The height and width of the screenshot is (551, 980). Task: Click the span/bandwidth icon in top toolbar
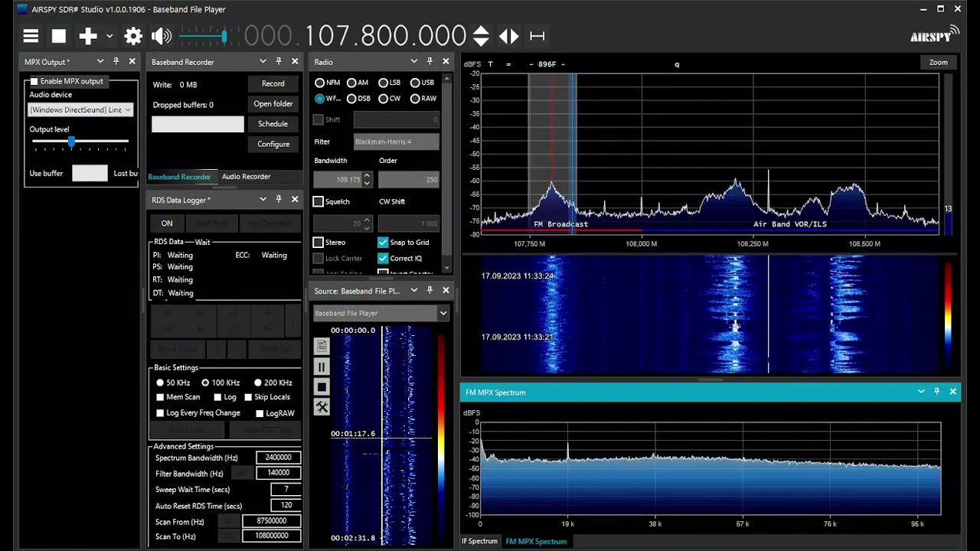point(537,36)
